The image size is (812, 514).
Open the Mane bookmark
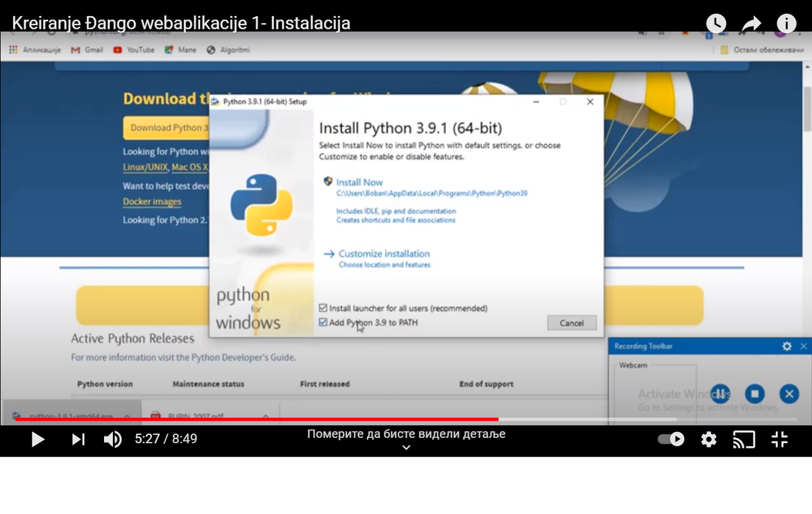tap(180, 49)
